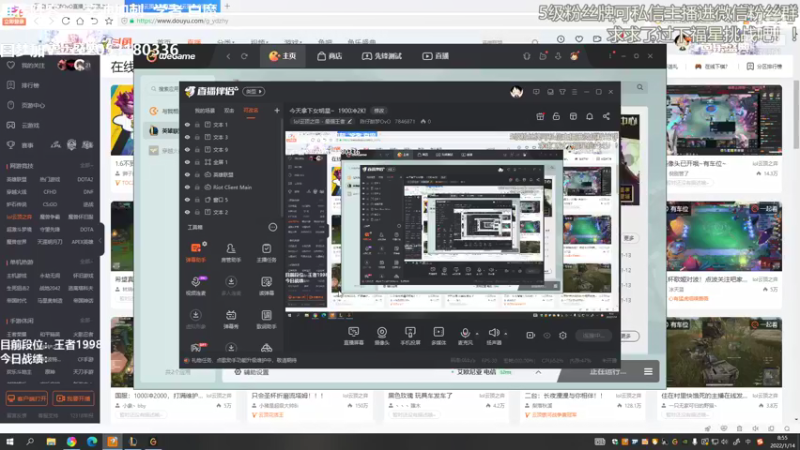Image resolution: width=800 pixels, height=450 pixels.
Task: Refresh the WeGame page
Action: click(x=244, y=56)
